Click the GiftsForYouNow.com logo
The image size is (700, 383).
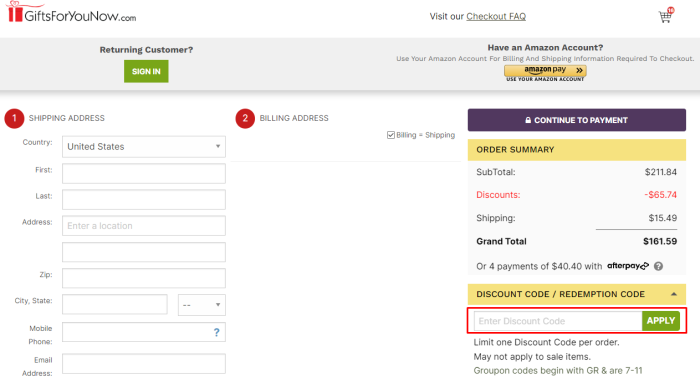[x=72, y=13]
